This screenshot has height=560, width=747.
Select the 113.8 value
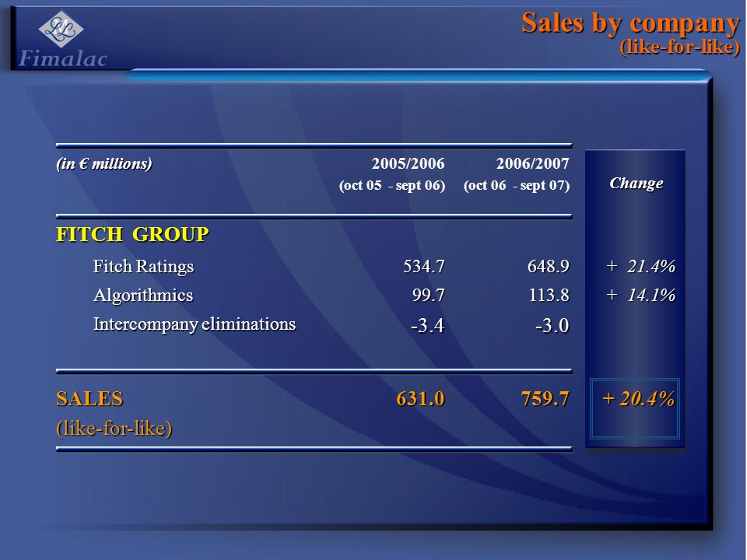[549, 296]
